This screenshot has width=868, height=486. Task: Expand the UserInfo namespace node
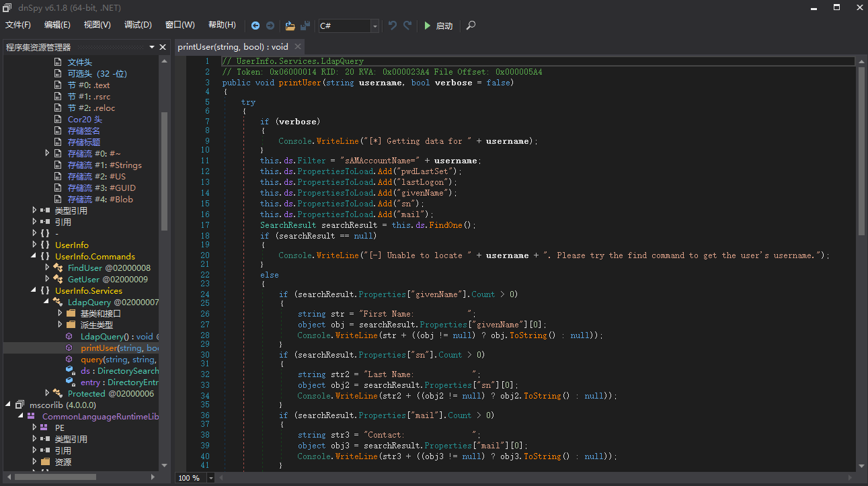[x=34, y=245]
